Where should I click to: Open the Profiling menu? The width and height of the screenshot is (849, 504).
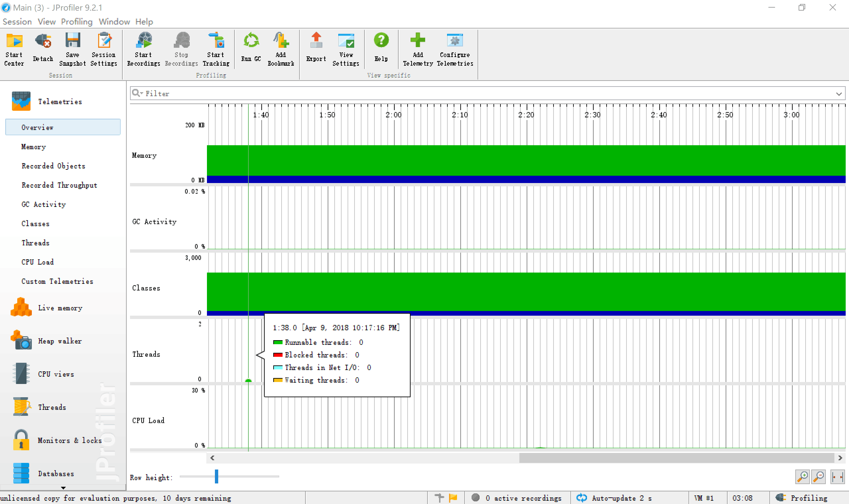tap(76, 22)
